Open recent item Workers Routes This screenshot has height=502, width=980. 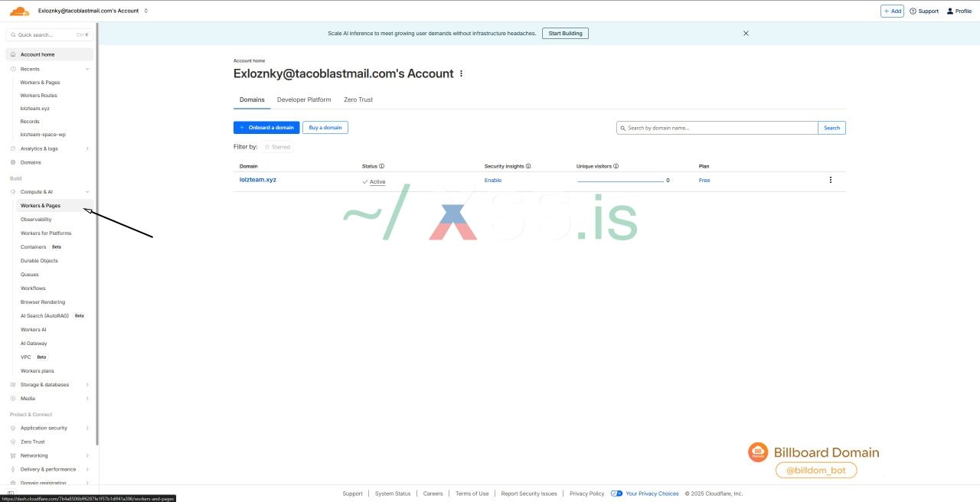[x=39, y=96]
